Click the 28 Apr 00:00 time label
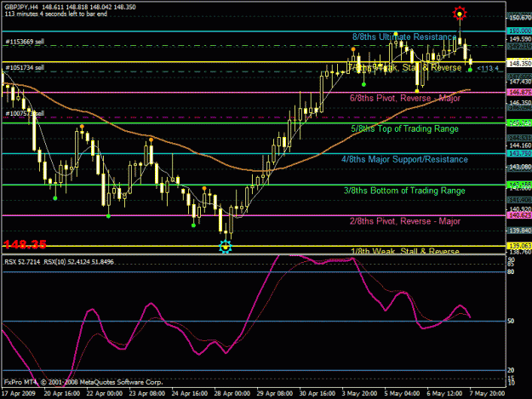 pyautogui.click(x=232, y=394)
